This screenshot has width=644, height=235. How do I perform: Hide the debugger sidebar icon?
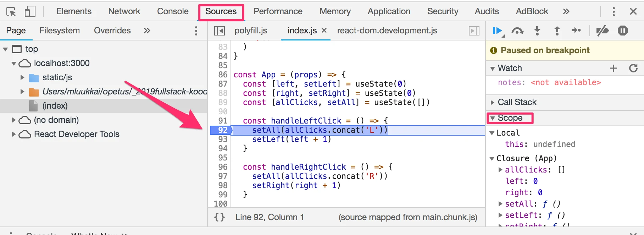[x=474, y=31]
